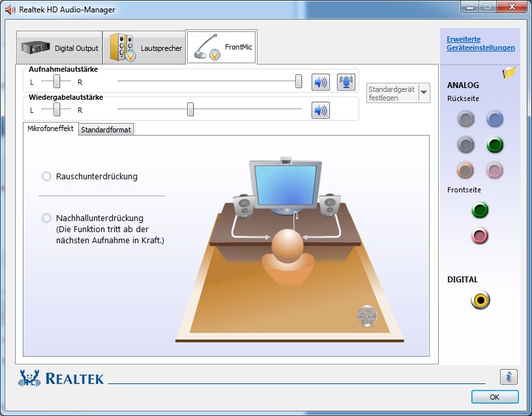The width and height of the screenshot is (532, 416).
Task: Select the Mikrofoneffekt sub-tab
Action: [51, 128]
